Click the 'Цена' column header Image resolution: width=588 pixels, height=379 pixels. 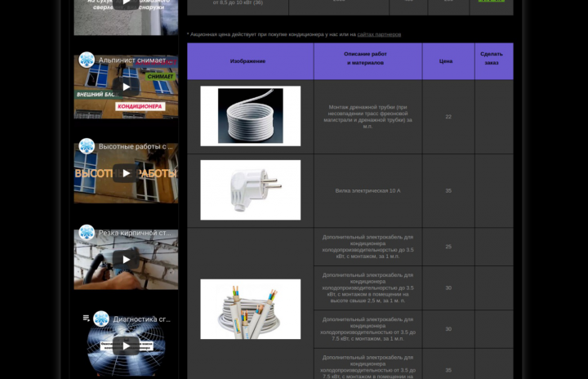click(x=448, y=61)
